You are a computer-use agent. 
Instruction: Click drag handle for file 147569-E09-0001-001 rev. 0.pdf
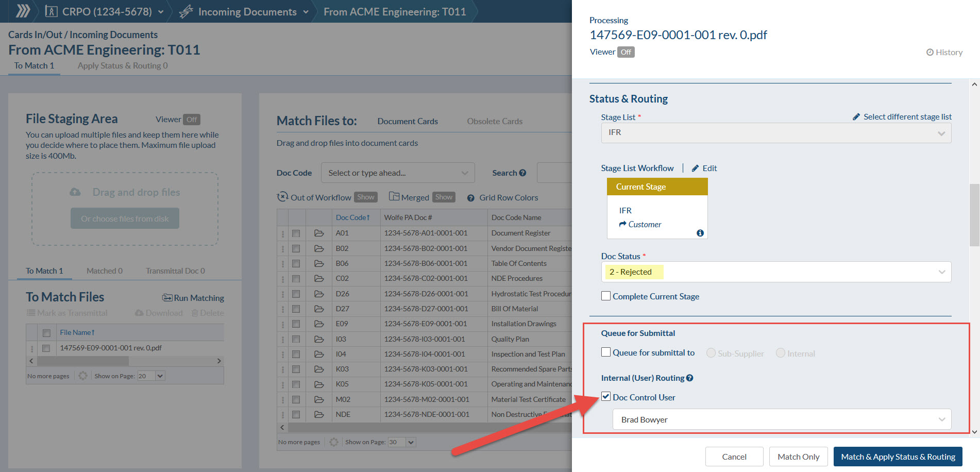[x=31, y=348]
